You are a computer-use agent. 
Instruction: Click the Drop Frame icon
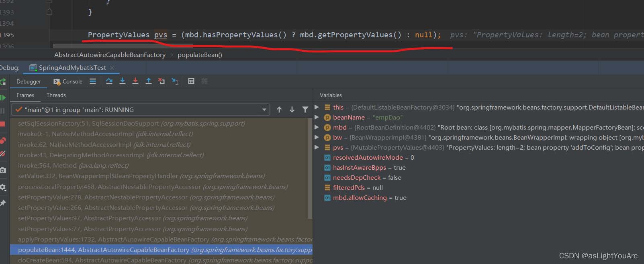click(162, 81)
